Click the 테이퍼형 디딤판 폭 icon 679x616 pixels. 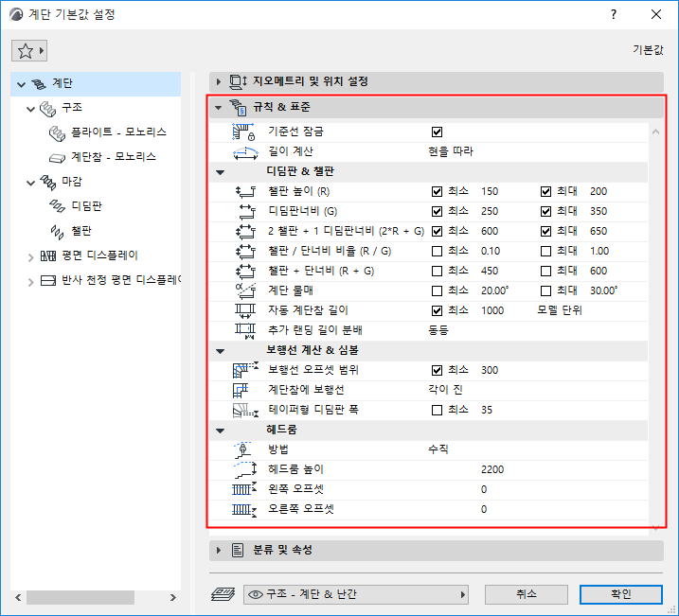coord(245,410)
